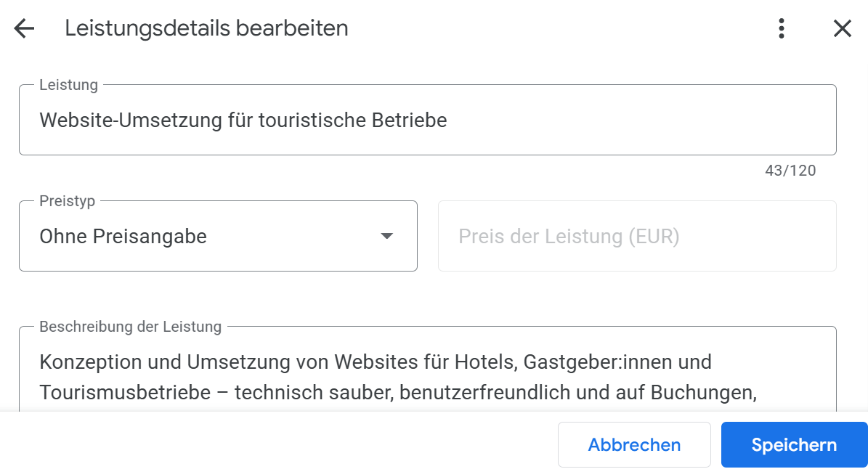Open the three-dot more options menu

(x=782, y=29)
